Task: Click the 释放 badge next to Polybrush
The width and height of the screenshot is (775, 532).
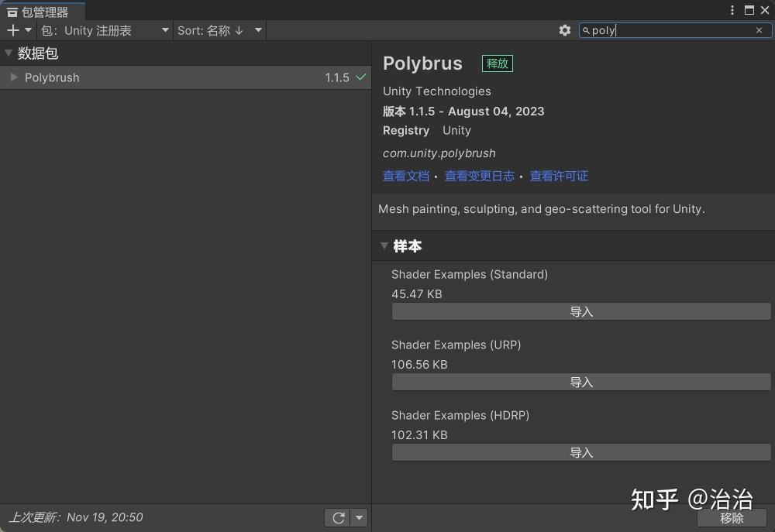Action: (497, 63)
